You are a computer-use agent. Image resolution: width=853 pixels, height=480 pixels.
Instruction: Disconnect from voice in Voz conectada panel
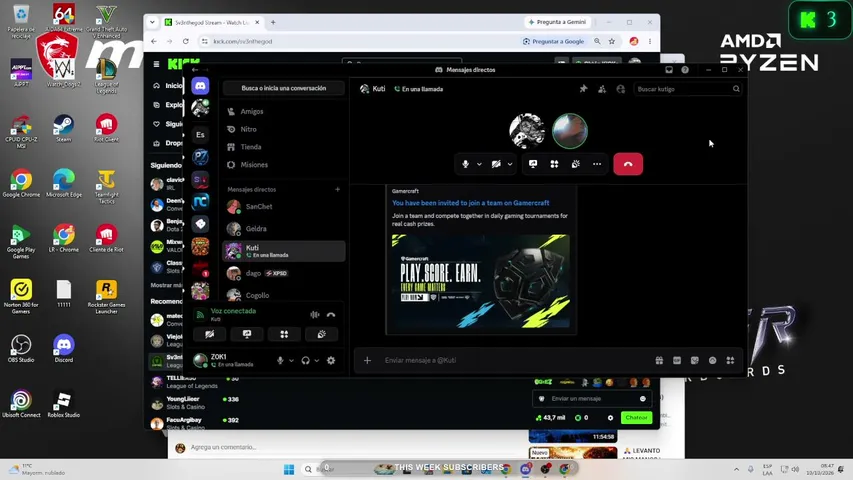tap(331, 315)
